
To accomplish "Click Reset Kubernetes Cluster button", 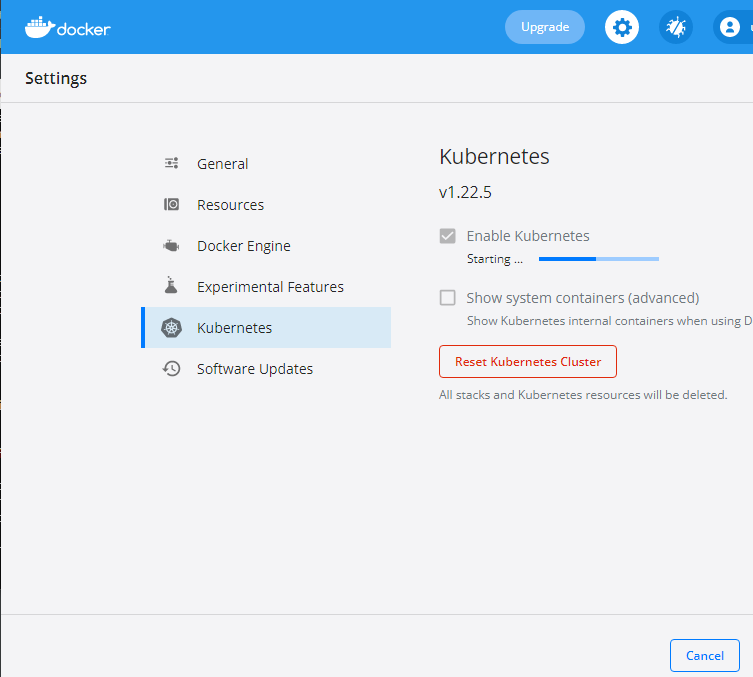I will tap(528, 362).
